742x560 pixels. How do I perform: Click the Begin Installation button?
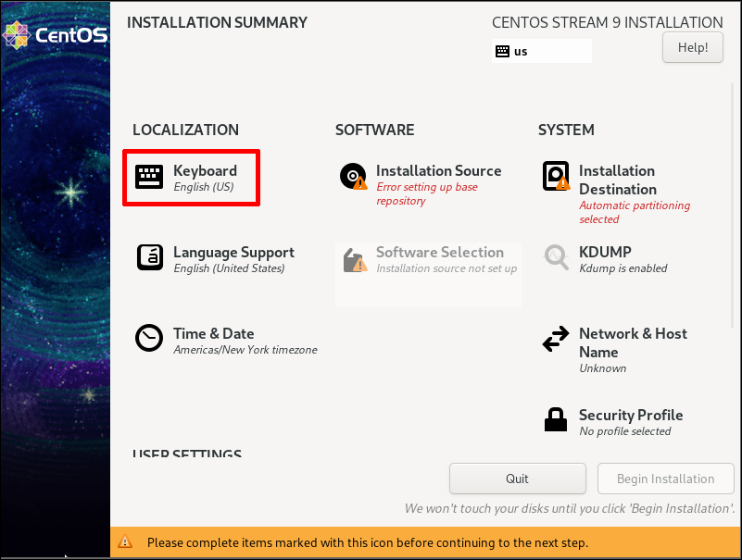(x=665, y=479)
